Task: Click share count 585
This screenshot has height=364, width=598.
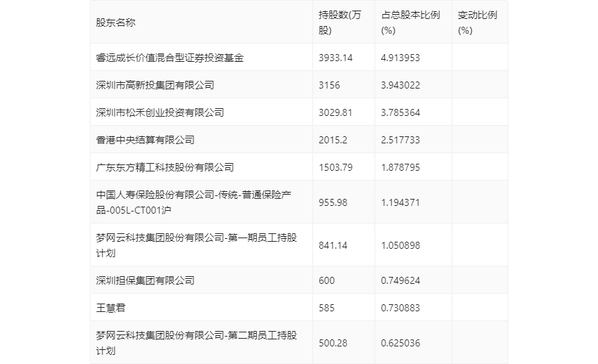Action: (x=326, y=308)
